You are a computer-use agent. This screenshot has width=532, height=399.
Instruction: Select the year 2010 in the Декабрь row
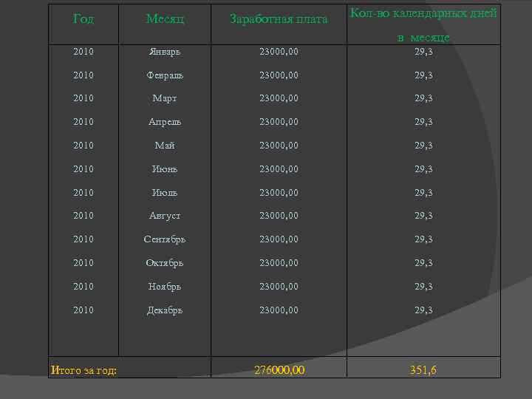coord(83,310)
